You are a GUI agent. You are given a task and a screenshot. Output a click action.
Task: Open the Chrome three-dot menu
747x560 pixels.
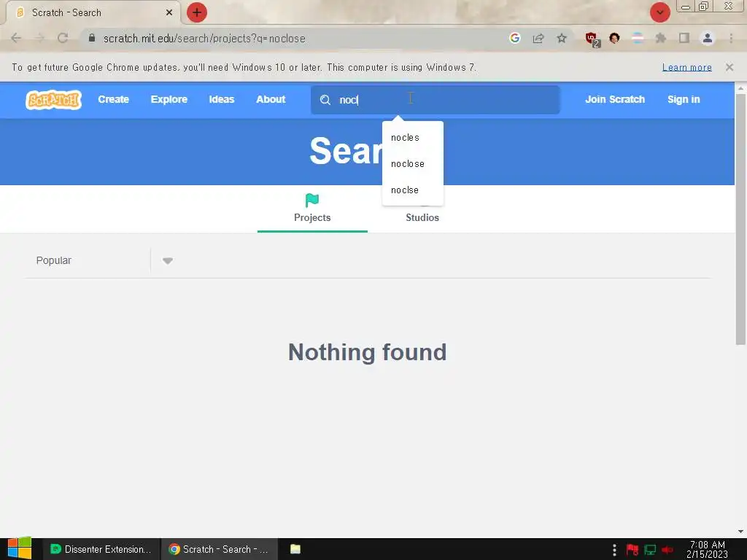tap(731, 38)
